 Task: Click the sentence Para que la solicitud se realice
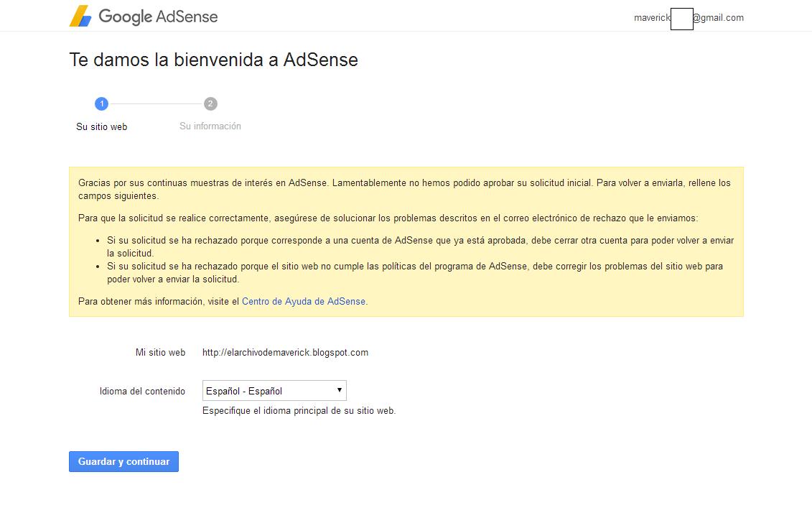click(x=388, y=218)
